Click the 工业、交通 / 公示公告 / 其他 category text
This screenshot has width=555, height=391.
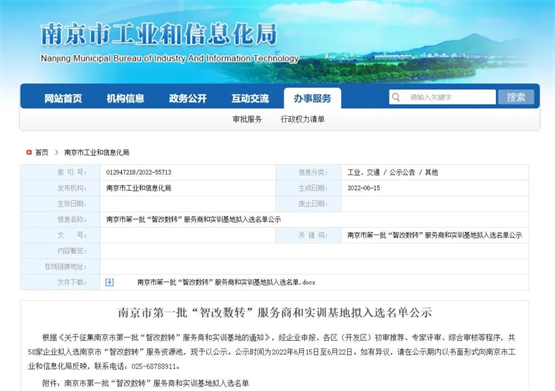(x=393, y=172)
